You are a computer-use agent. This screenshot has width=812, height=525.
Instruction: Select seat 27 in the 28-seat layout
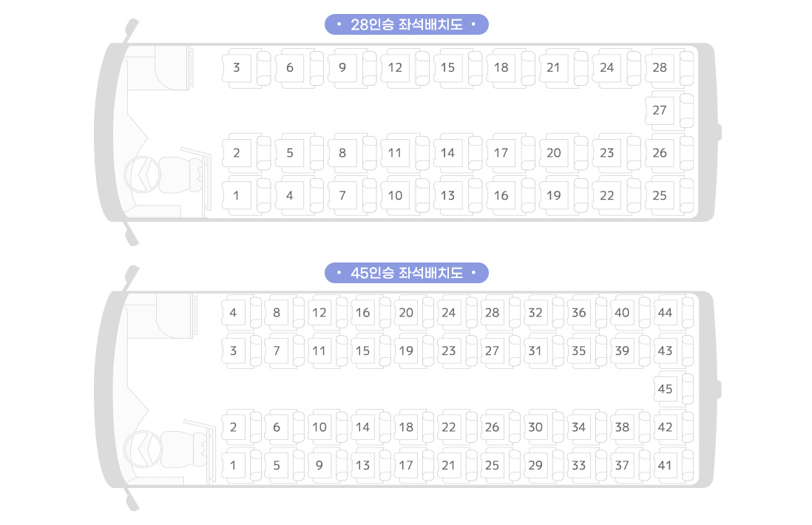pos(660,111)
